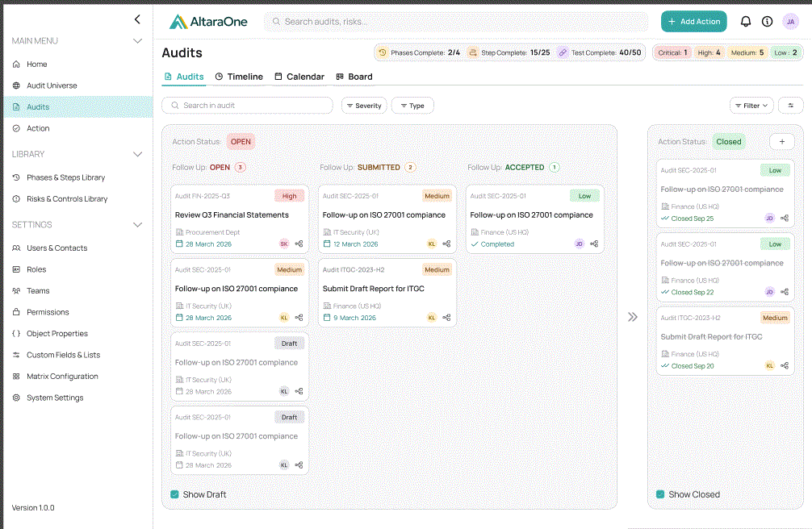Click the Critical: 1 severity badge
The image size is (812, 529).
tap(672, 52)
